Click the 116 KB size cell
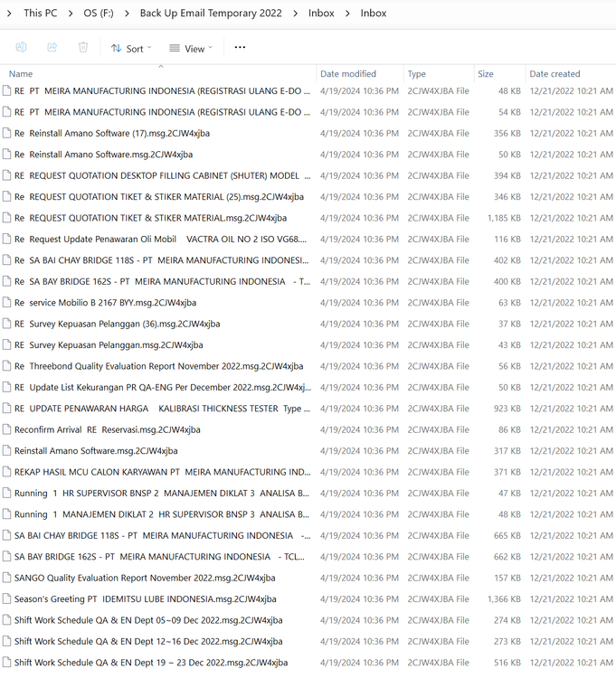Viewport: 616px width, 678px height. point(507,240)
